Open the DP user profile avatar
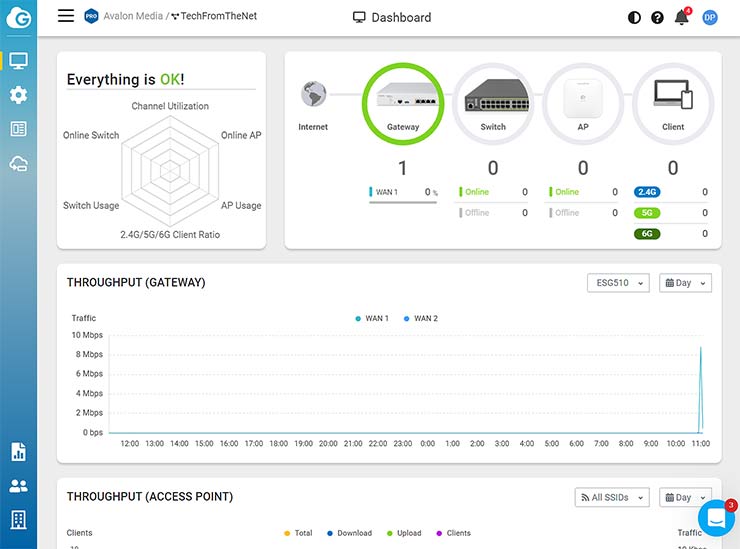 (x=710, y=17)
